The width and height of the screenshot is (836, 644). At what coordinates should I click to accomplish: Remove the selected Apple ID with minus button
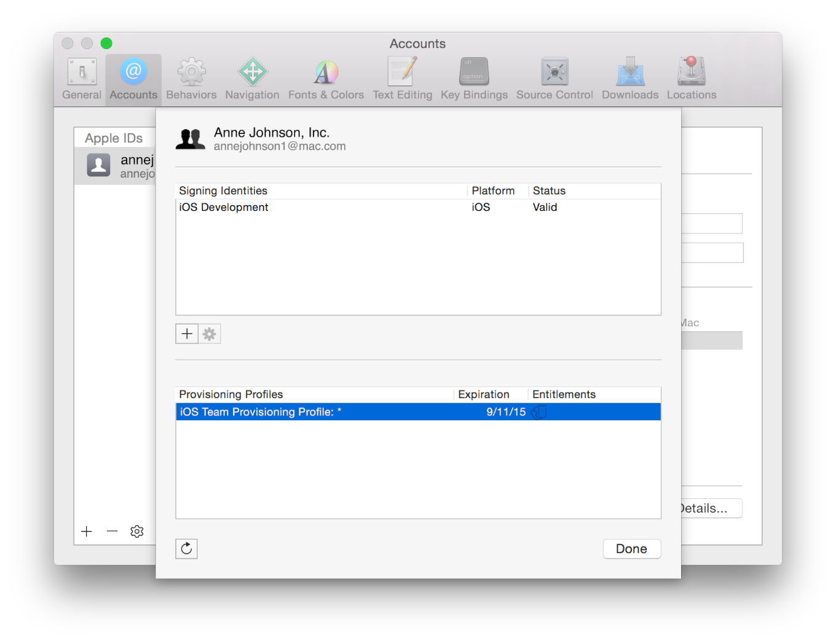(111, 531)
